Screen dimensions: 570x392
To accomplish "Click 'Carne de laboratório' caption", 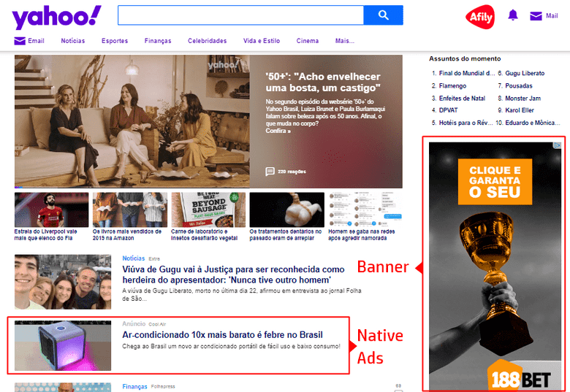I will [205, 235].
